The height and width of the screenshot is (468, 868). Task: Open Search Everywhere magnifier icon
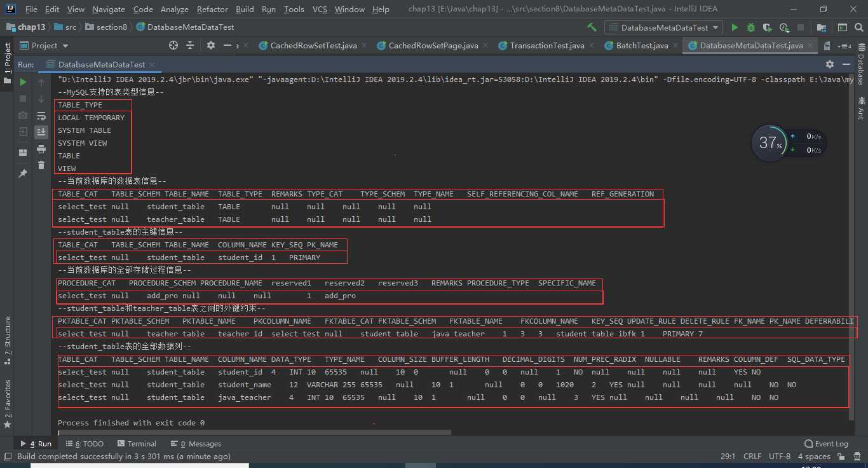[858, 27]
